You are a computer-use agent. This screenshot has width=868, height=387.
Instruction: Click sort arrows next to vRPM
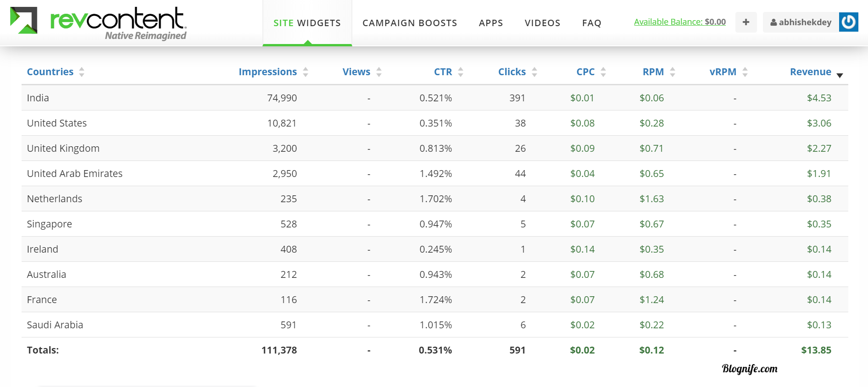pyautogui.click(x=745, y=72)
